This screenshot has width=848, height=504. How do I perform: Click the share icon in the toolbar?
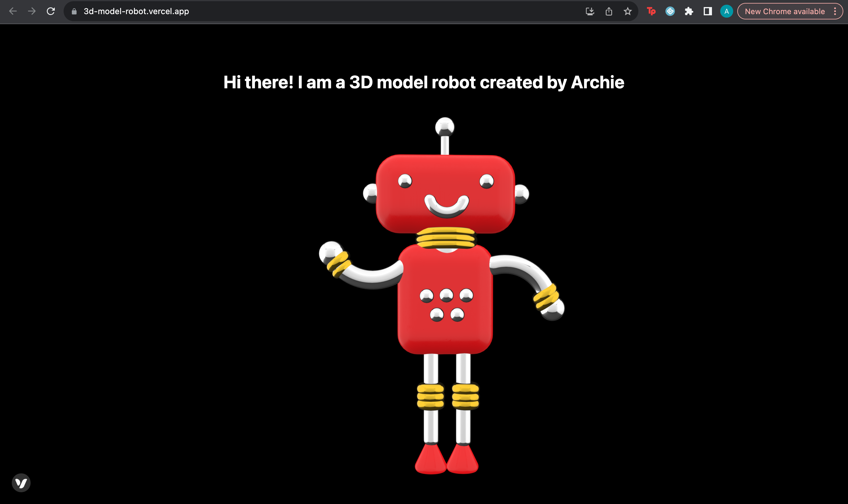click(609, 11)
